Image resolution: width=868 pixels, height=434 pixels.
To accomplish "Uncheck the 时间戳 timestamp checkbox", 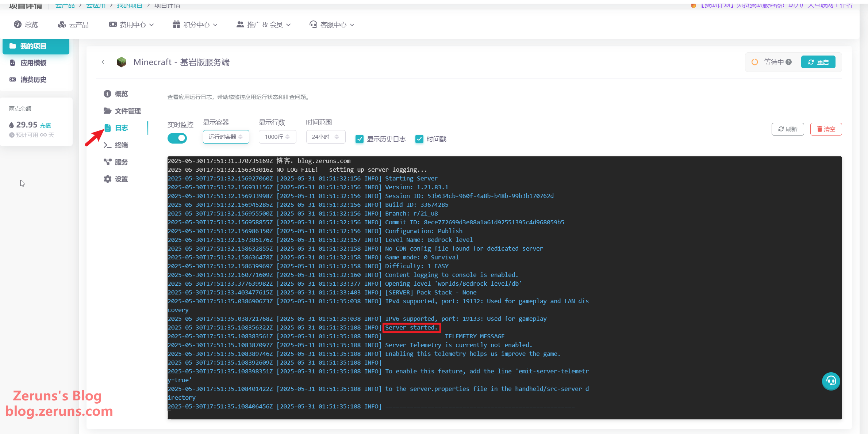I will click(x=419, y=139).
